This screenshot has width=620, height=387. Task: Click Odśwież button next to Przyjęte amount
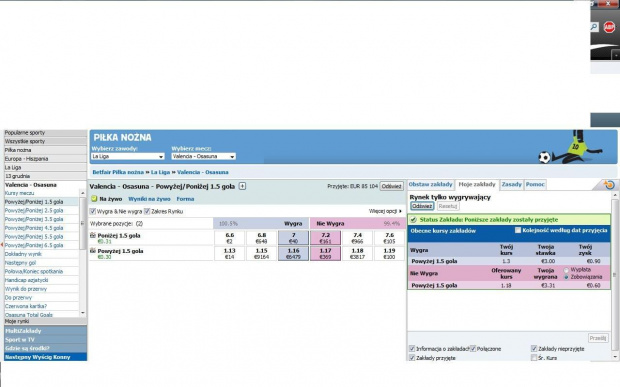[x=391, y=186]
